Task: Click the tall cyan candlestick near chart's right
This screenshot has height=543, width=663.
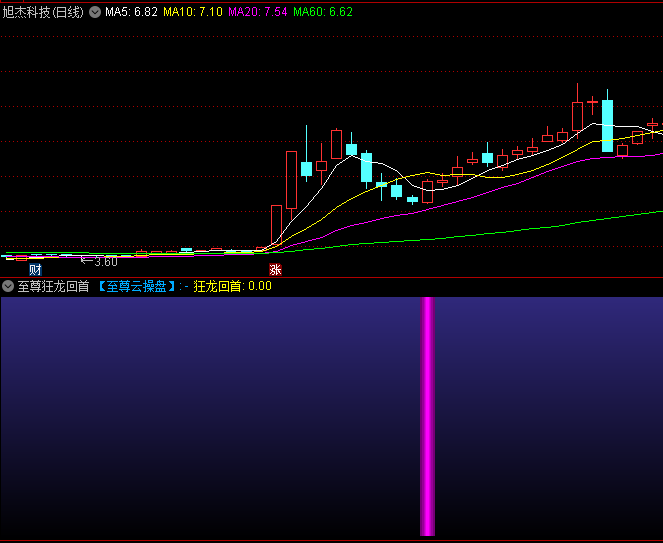Action: (x=608, y=126)
